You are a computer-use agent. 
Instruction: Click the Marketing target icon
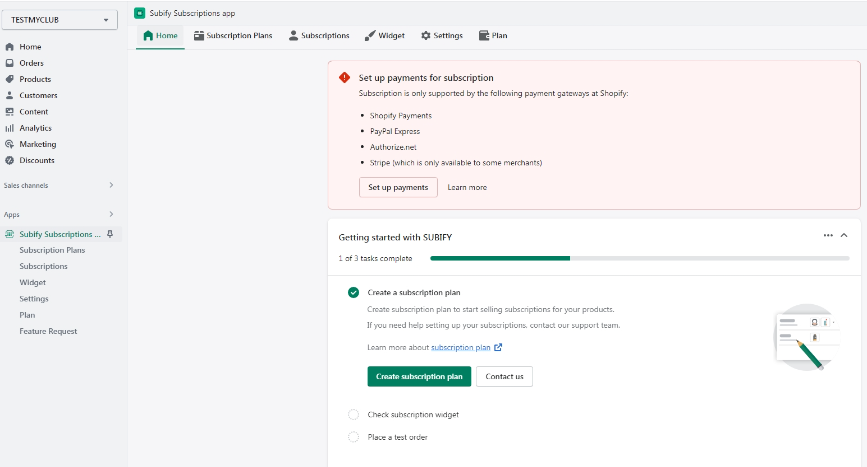pos(9,144)
